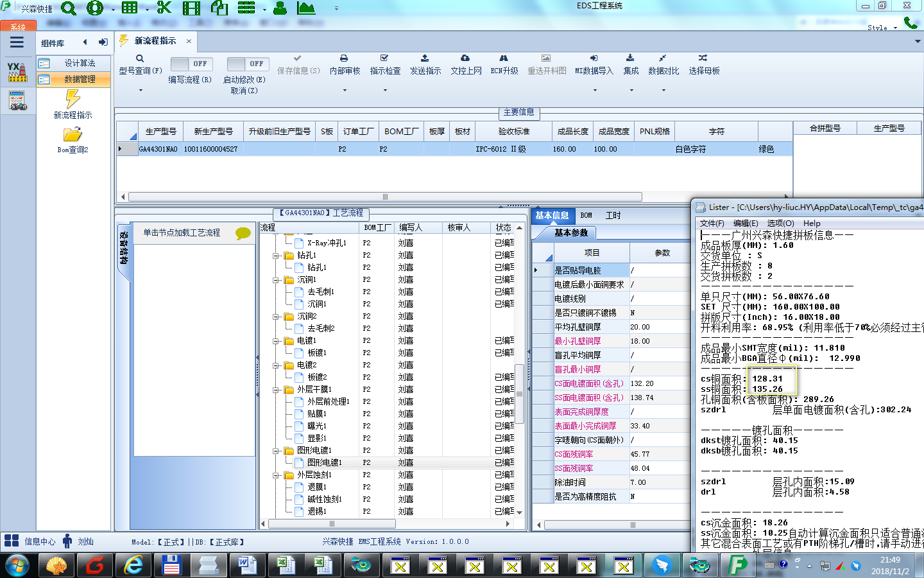
Task: Click the green user person icon
Action: 280,8
